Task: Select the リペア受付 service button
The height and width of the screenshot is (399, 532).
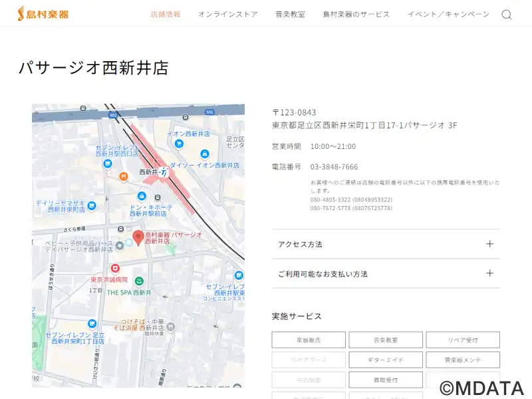Action: pos(463,340)
